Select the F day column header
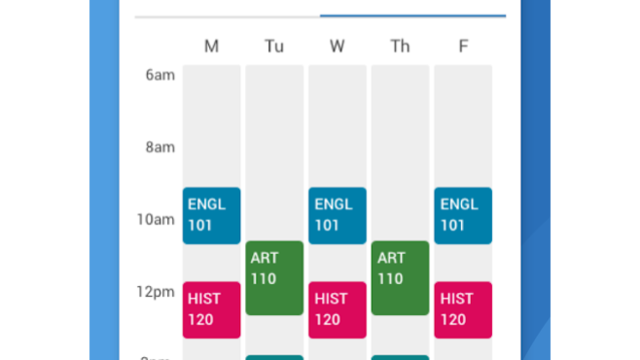The height and width of the screenshot is (360, 640). (x=463, y=46)
